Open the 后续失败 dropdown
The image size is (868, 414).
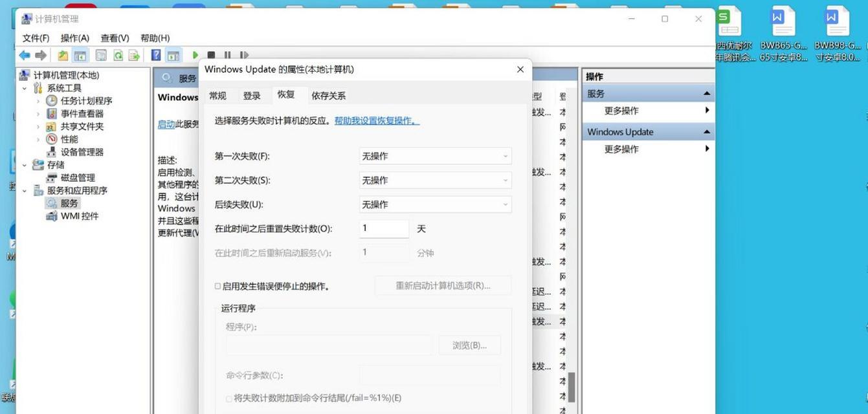tap(436, 204)
